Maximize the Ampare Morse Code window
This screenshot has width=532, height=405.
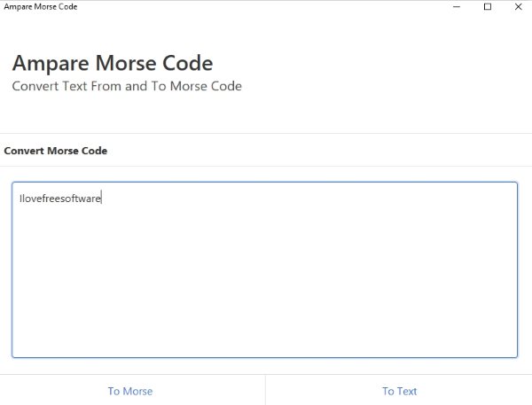tap(487, 7)
